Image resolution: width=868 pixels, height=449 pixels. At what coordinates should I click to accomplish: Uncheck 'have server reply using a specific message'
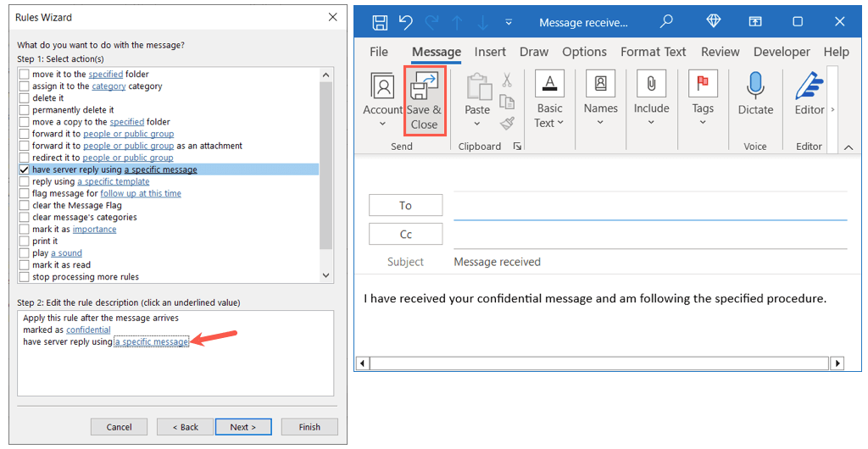coord(25,169)
